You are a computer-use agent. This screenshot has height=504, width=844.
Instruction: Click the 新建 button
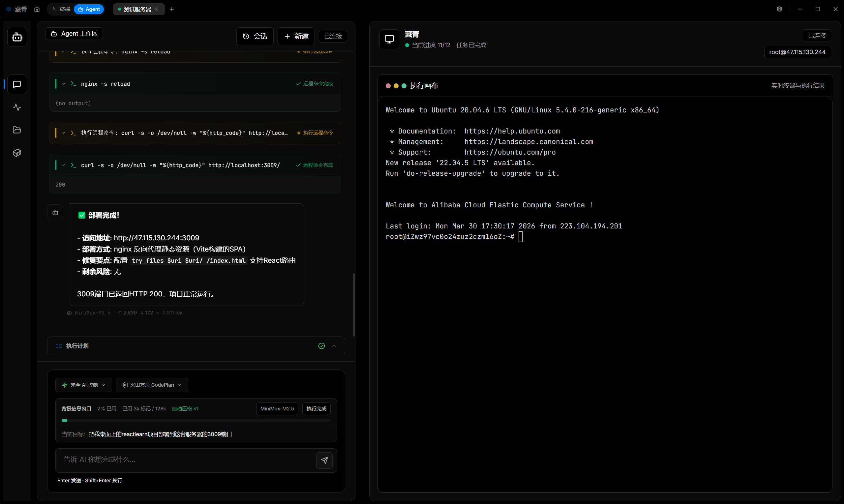tap(295, 36)
